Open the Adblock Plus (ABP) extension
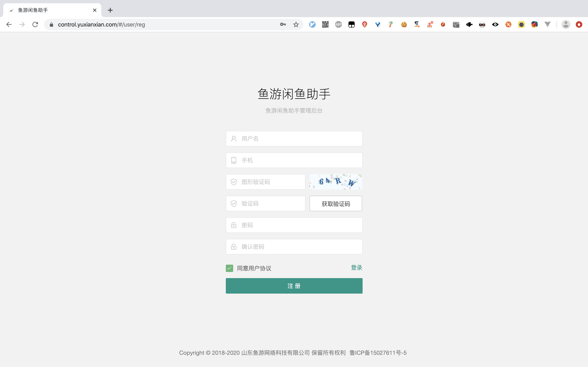Image resolution: width=588 pixels, height=367 pixels. pos(339,24)
